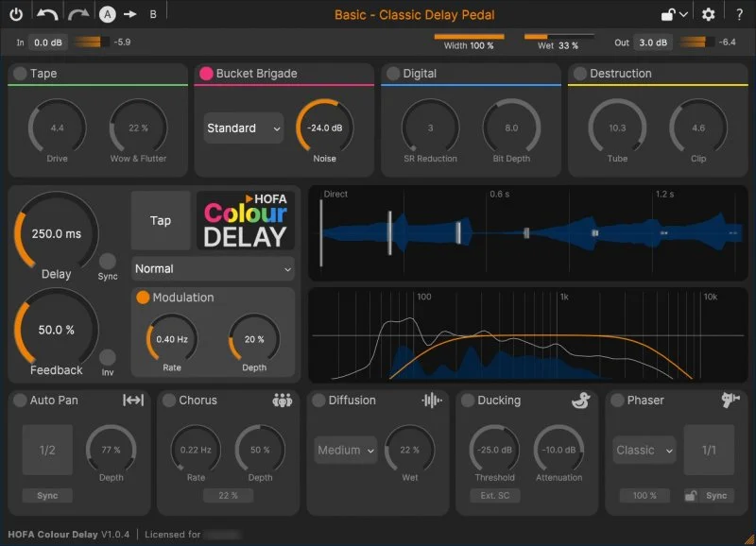Enable the Ducking effect
This screenshot has height=546, width=756.
[467, 401]
